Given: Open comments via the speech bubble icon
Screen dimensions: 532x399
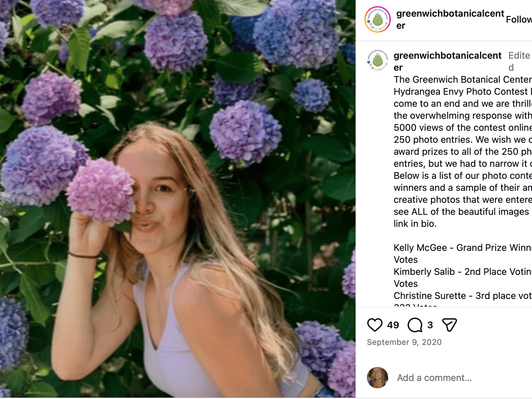Looking at the screenshot, I should (x=415, y=325).
